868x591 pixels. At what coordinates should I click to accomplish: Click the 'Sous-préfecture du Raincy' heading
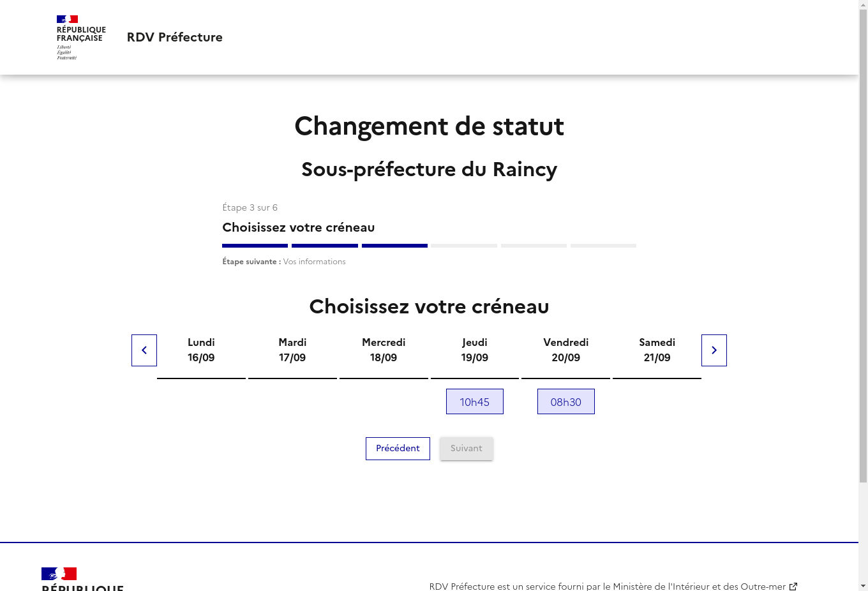tap(429, 169)
